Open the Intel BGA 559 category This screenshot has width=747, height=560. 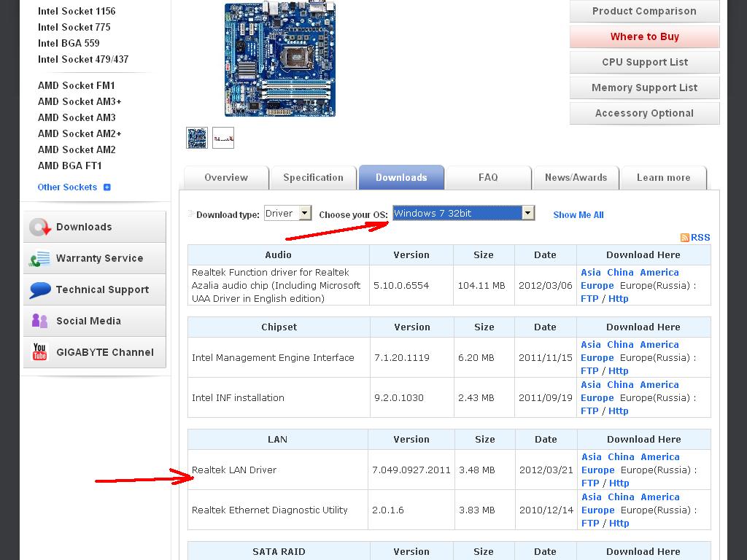pos(69,43)
